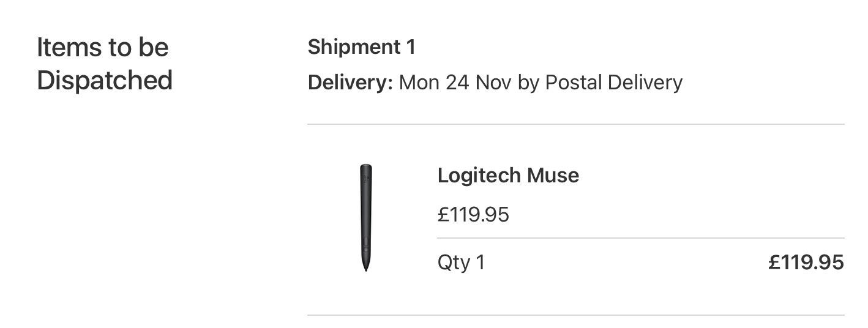Click the bottom divider below the item row
The image size is (868, 328).
[575, 315]
